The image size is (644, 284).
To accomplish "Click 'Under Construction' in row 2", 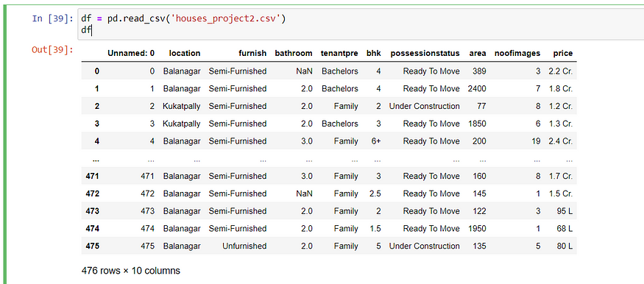I will [x=425, y=106].
